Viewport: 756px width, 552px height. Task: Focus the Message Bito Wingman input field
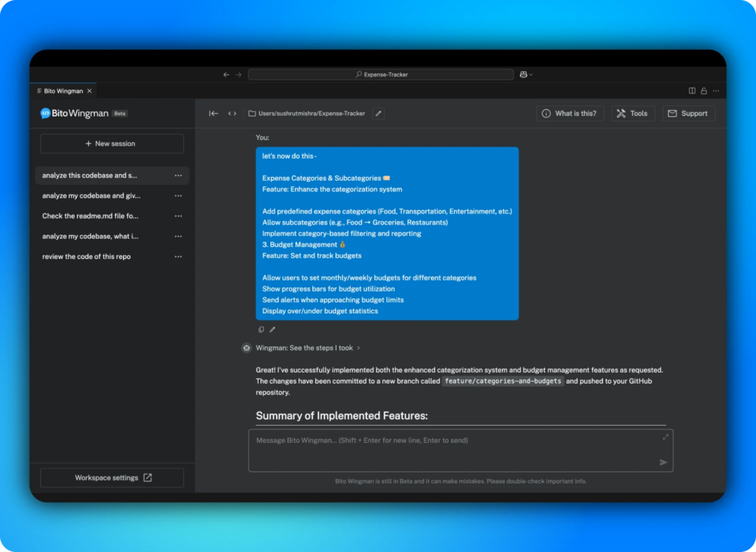click(450, 450)
